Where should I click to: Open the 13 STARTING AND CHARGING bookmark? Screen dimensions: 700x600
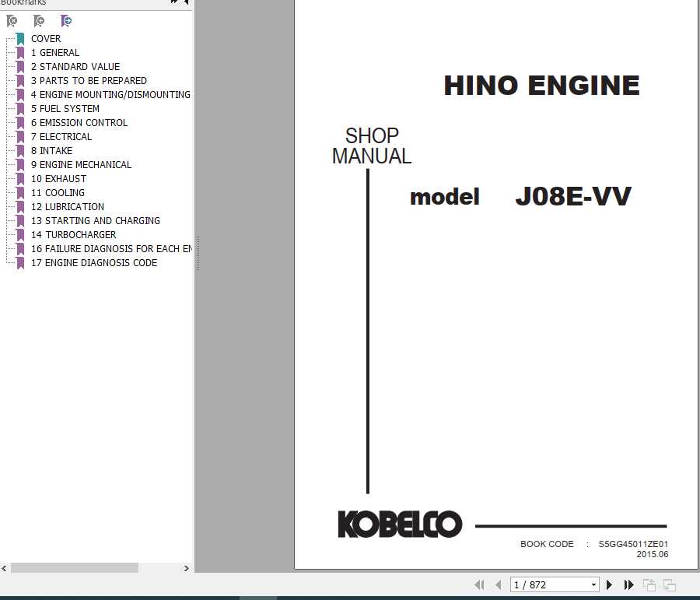(96, 221)
